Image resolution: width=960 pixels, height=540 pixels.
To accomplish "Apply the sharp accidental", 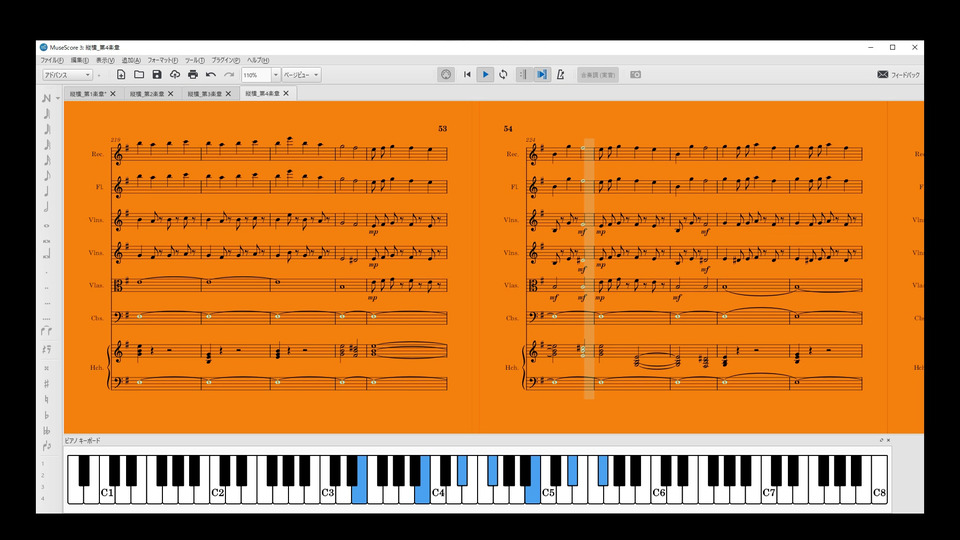I will [x=47, y=384].
